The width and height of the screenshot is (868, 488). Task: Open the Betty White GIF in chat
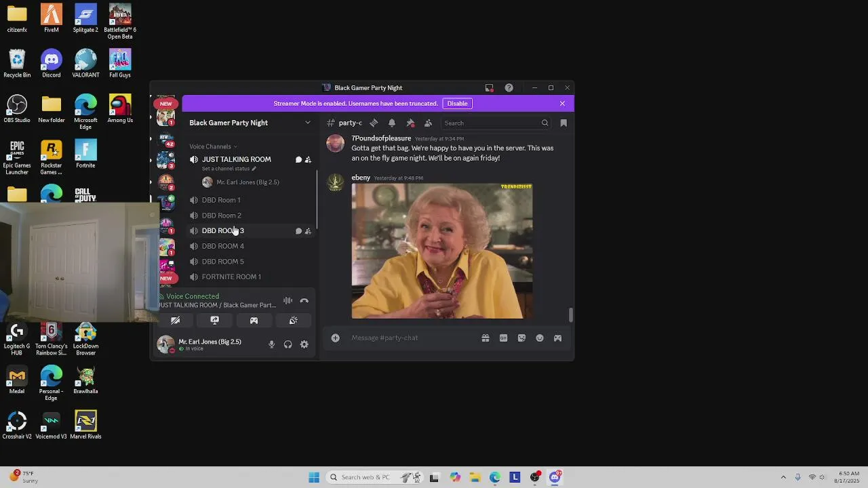click(442, 251)
